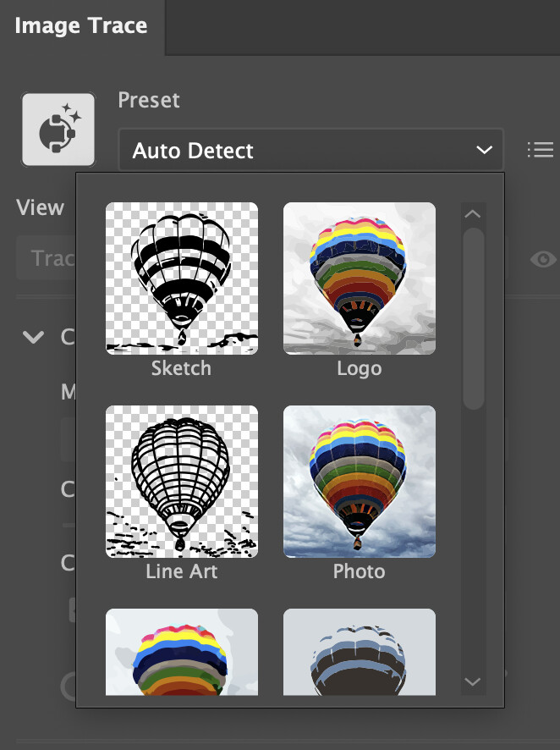Open the View dropdown under the View label
This screenshot has height=750, width=560.
click(x=47, y=259)
